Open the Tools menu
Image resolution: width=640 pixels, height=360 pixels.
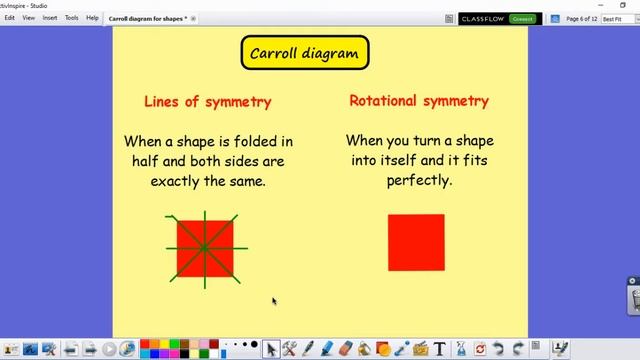click(71, 18)
